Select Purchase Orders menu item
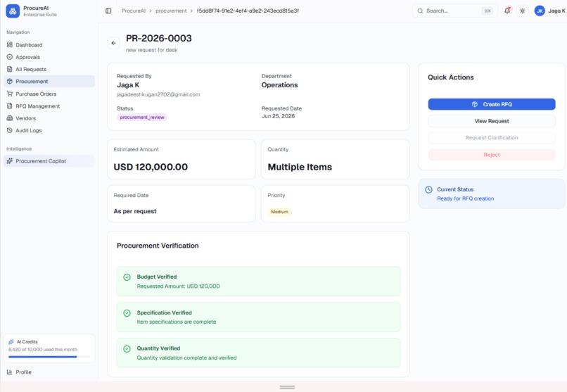 (x=49, y=94)
